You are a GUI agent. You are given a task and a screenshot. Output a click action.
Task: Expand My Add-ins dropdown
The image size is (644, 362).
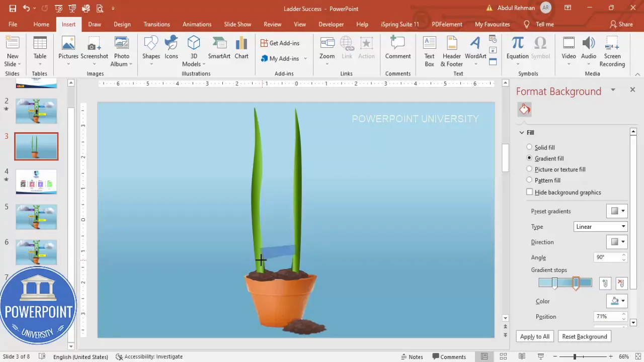pyautogui.click(x=305, y=59)
